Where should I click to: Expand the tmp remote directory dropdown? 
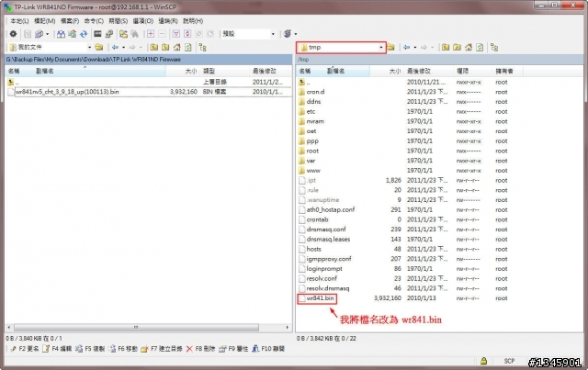(x=381, y=47)
